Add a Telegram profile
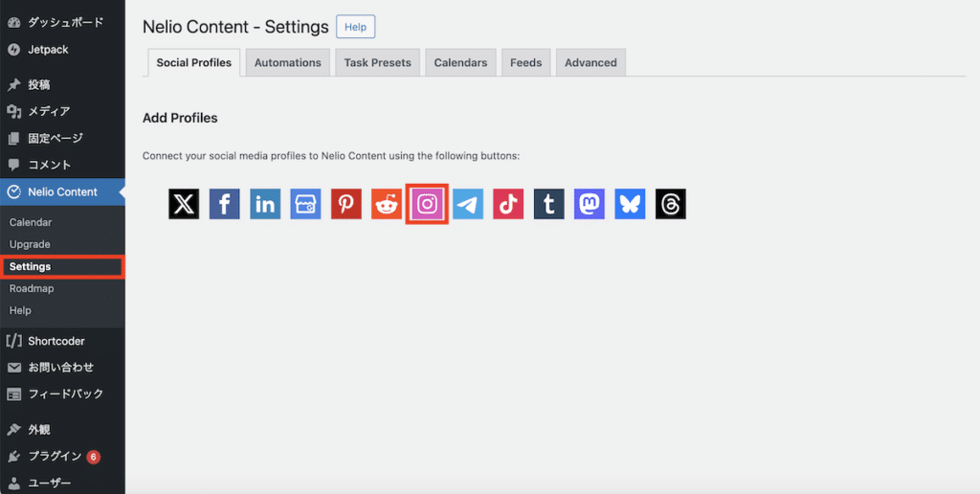Image resolution: width=980 pixels, height=494 pixels. [x=468, y=204]
